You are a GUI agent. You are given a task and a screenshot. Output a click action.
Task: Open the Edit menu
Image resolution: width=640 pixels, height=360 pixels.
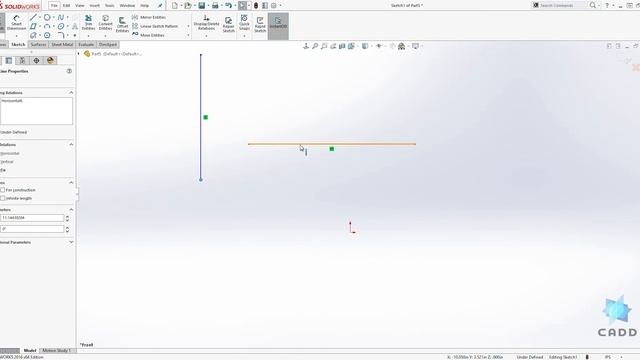tap(66, 5)
